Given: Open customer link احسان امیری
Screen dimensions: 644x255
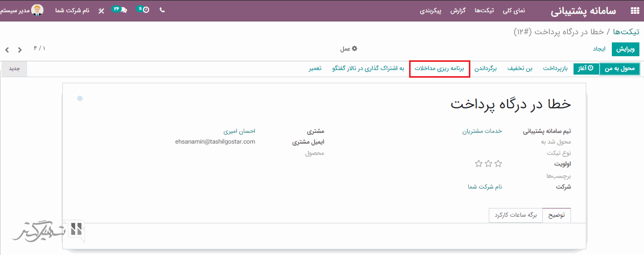Looking at the screenshot, I should pos(239,131).
